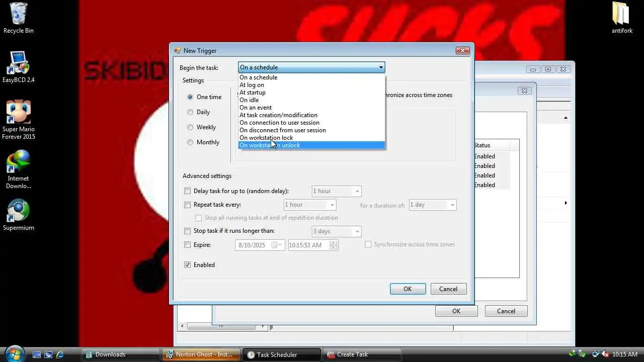Click the volume muted tray icon
This screenshot has height=362, width=644.
[x=605, y=354]
